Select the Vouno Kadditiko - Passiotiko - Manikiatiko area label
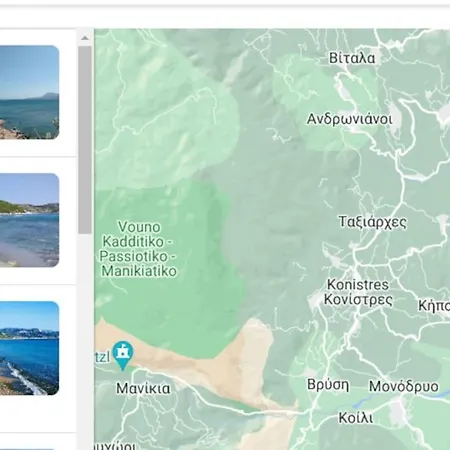The width and height of the screenshot is (450, 450). pos(138,249)
